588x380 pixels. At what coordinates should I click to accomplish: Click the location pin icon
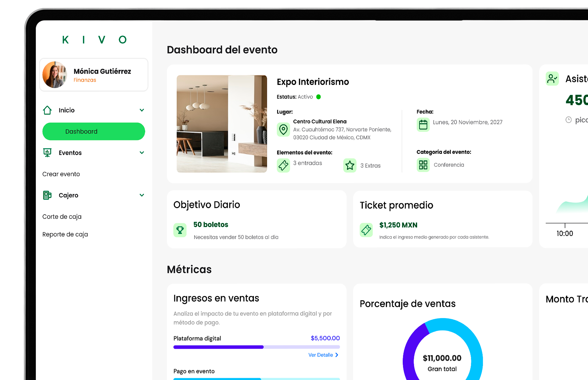(283, 130)
